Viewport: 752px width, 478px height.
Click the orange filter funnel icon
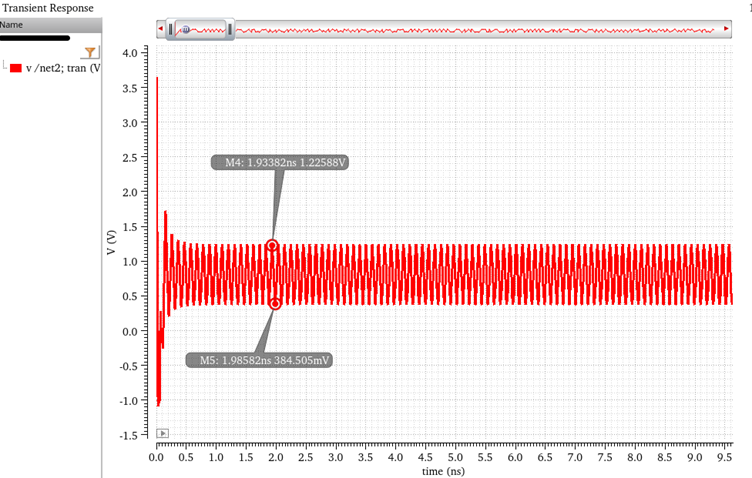pos(90,51)
